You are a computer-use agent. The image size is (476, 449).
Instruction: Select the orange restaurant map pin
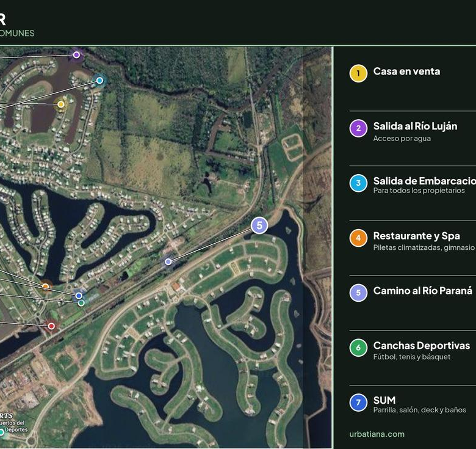pos(46,286)
